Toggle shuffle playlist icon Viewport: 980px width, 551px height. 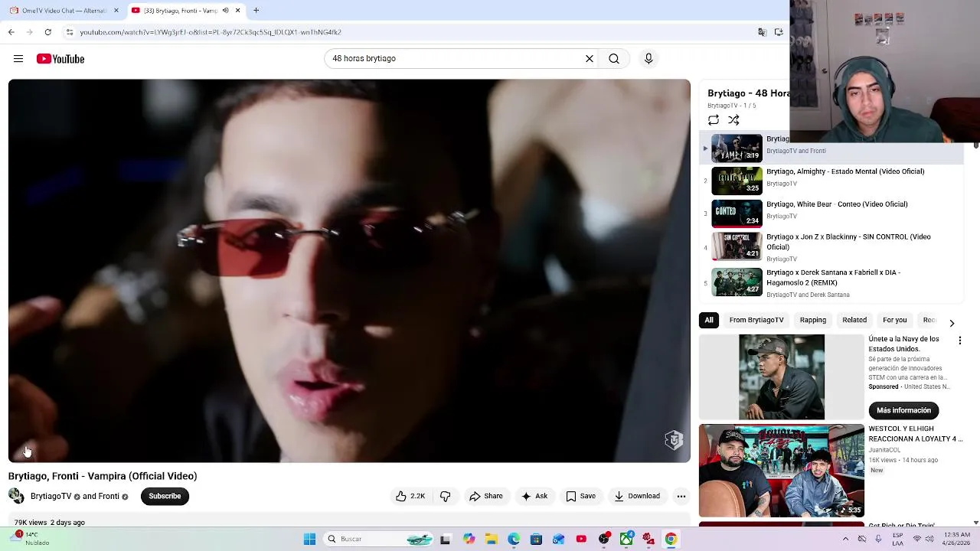tap(733, 120)
